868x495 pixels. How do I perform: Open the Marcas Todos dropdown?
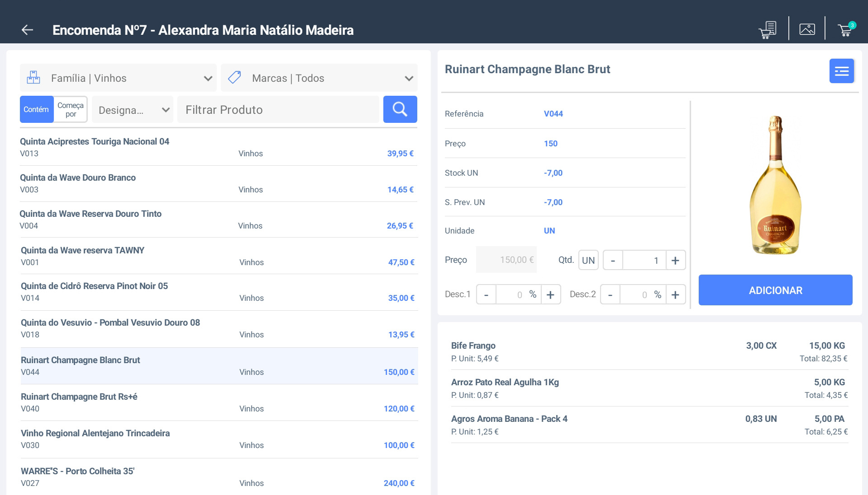(x=319, y=78)
